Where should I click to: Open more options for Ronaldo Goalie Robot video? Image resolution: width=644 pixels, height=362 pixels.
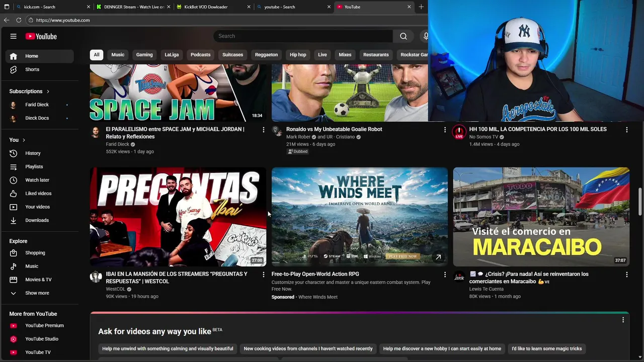445,130
